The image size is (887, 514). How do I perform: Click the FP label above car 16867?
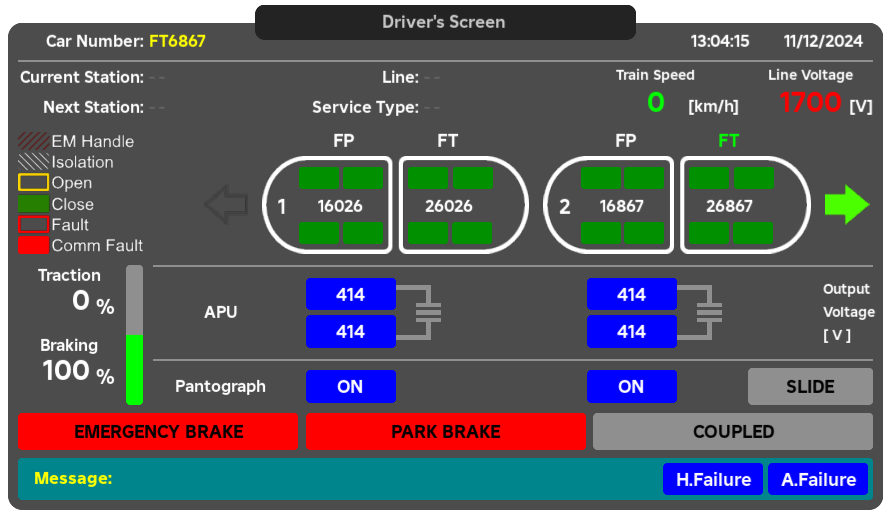626,140
